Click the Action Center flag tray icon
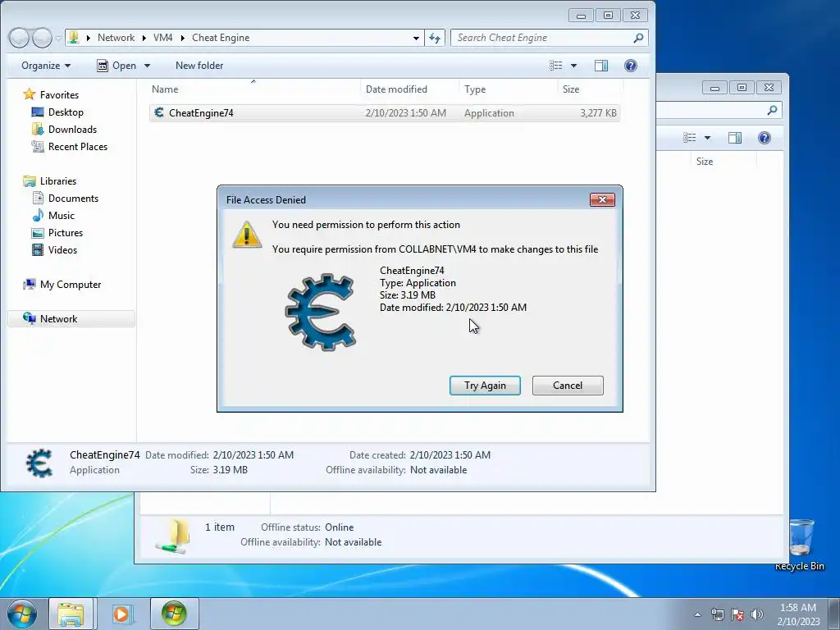 point(737,614)
